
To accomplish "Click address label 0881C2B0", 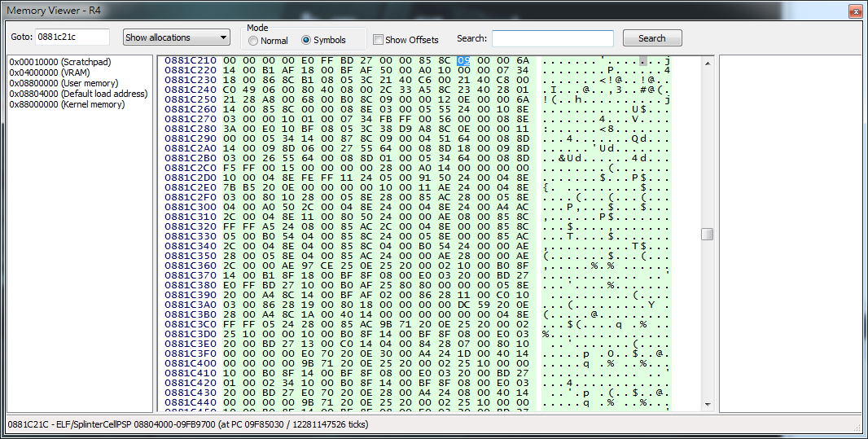I will pos(191,158).
